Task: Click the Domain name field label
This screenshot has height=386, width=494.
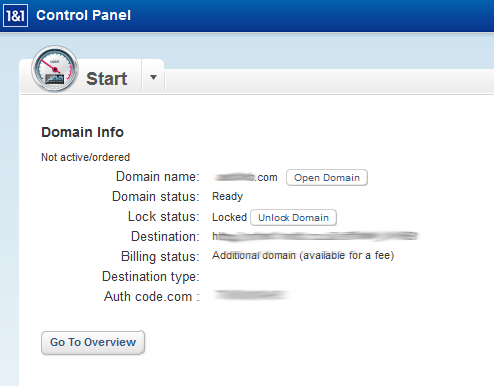Action: coord(158,177)
